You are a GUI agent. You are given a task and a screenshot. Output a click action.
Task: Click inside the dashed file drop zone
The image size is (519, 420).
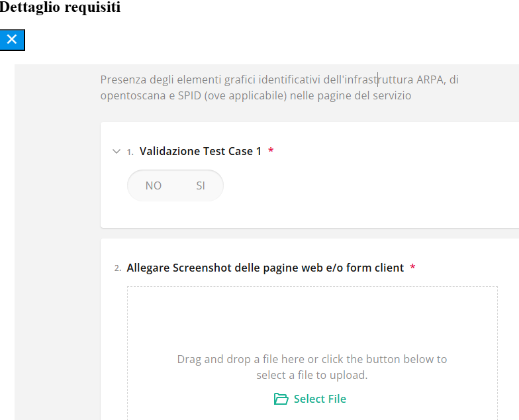click(x=312, y=318)
